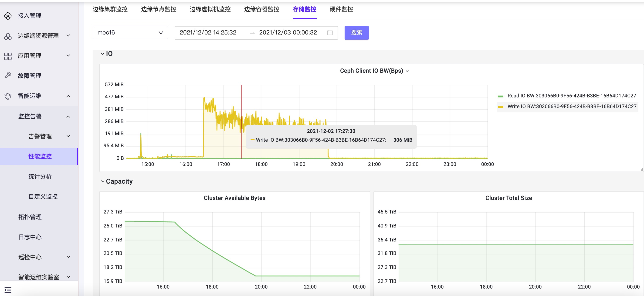The height and width of the screenshot is (296, 644).
Task: Click the 搜索 button
Action: [x=356, y=33]
